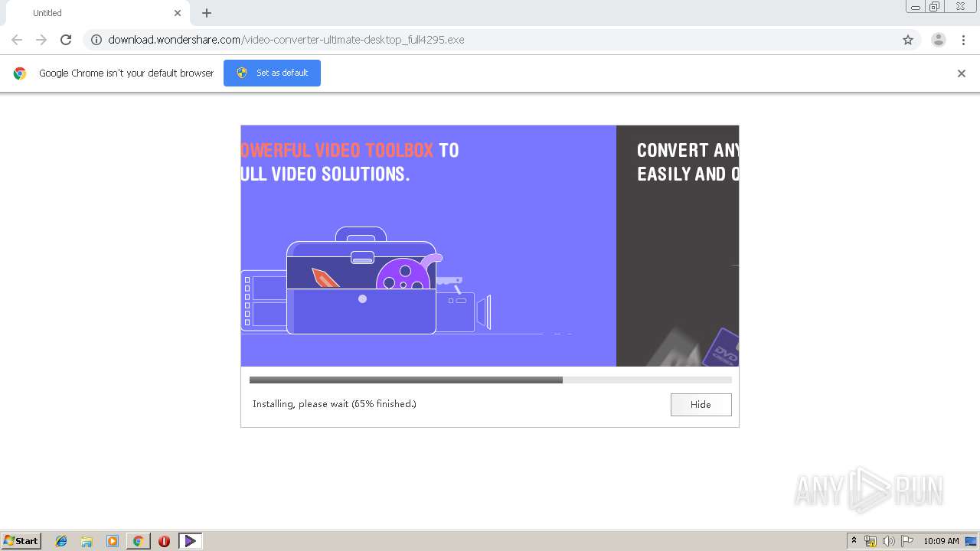Open Windows Explorer folder in taskbar

pos(87,541)
